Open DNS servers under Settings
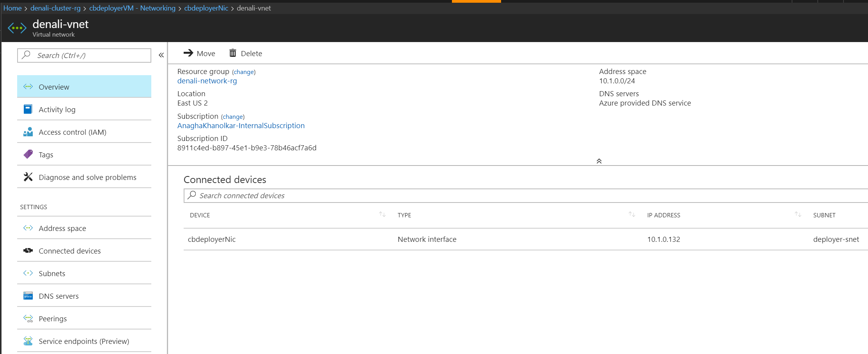The image size is (868, 354). [84, 296]
